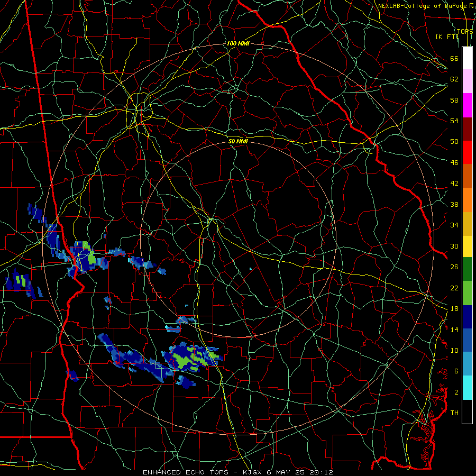
Task: Click the dark red 50-54 legend swatch
Action: (x=467, y=129)
